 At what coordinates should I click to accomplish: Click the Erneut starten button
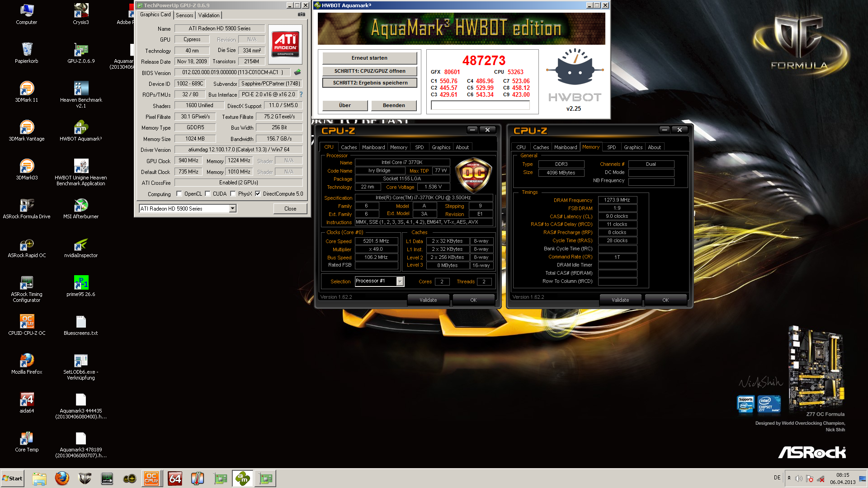tap(369, 58)
